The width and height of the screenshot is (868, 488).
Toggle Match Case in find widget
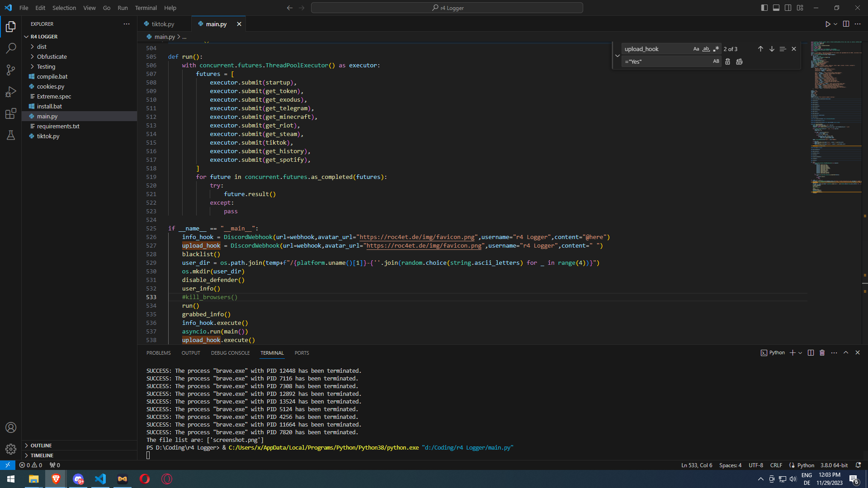[x=696, y=49]
